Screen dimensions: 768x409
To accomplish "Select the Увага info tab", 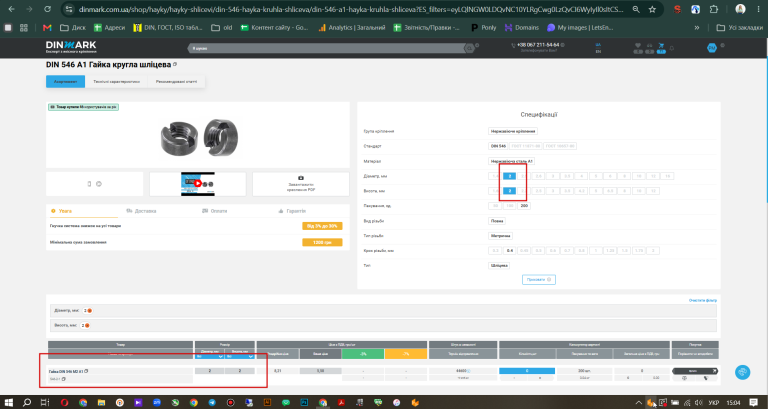I will point(62,211).
